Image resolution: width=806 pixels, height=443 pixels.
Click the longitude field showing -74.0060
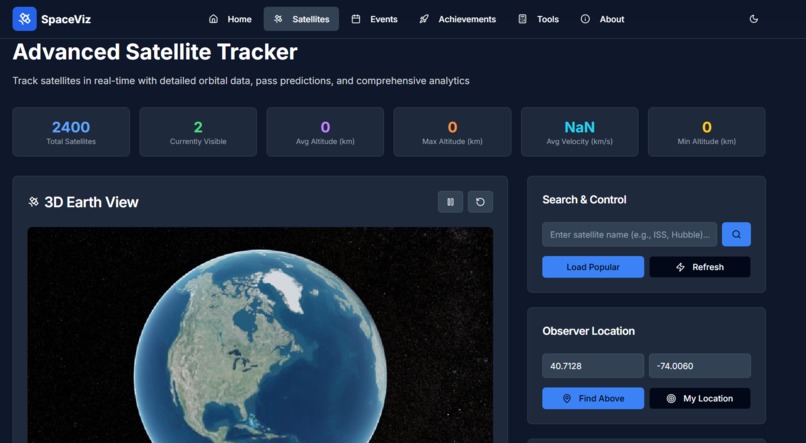point(700,366)
